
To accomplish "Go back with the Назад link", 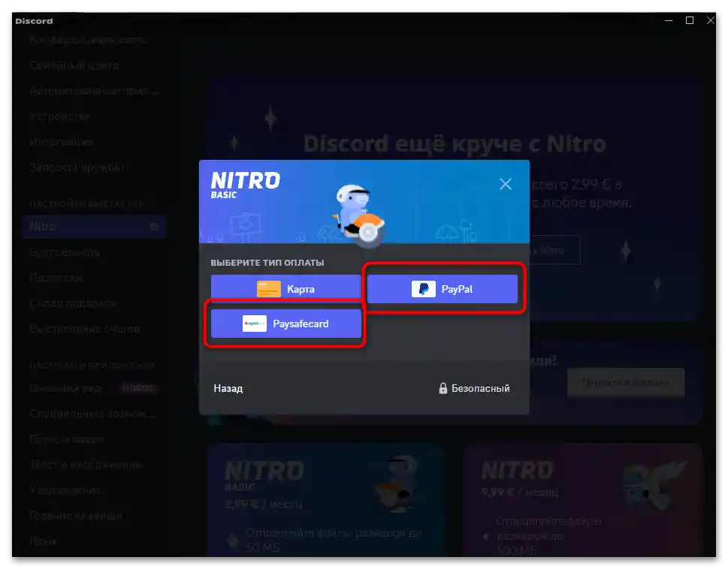I will pos(228,388).
